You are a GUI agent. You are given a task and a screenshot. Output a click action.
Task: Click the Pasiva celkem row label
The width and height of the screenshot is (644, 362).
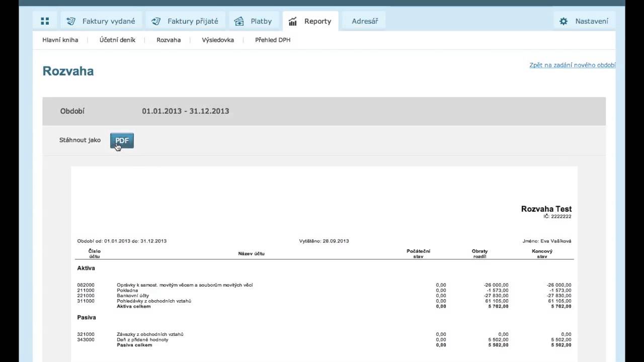tap(134, 345)
